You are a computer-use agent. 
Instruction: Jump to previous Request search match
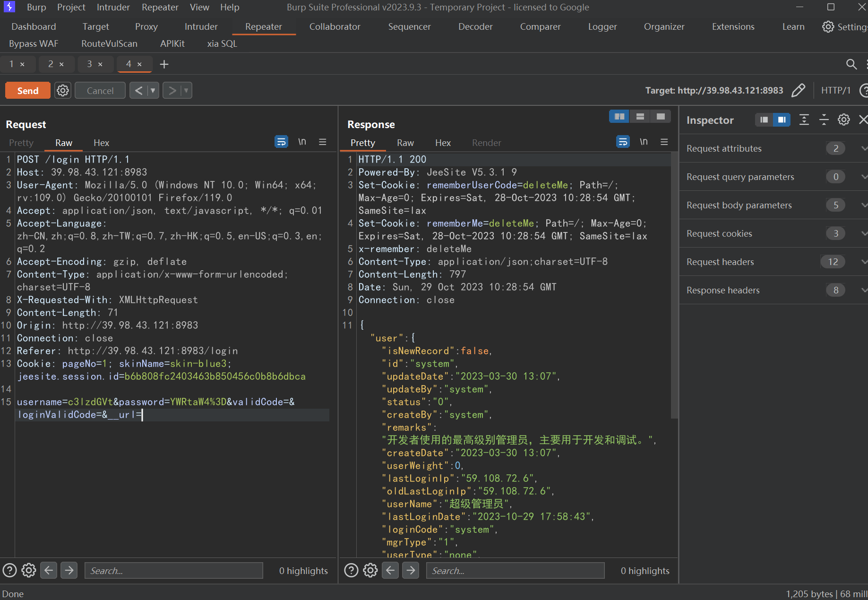pos(49,570)
